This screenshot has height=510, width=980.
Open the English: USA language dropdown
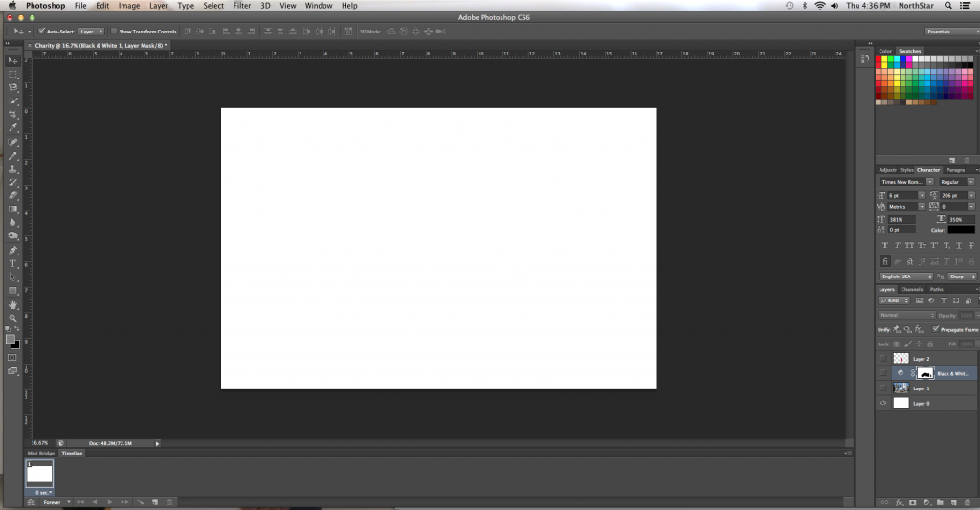(906, 277)
